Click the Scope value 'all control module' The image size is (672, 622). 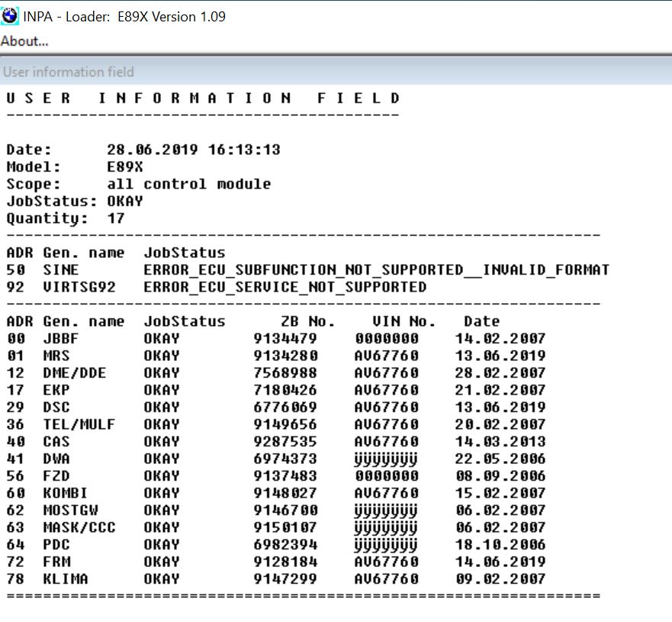(189, 185)
